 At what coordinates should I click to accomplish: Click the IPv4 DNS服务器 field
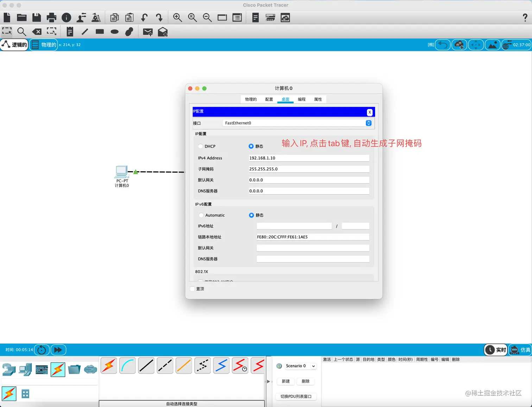[x=309, y=191]
